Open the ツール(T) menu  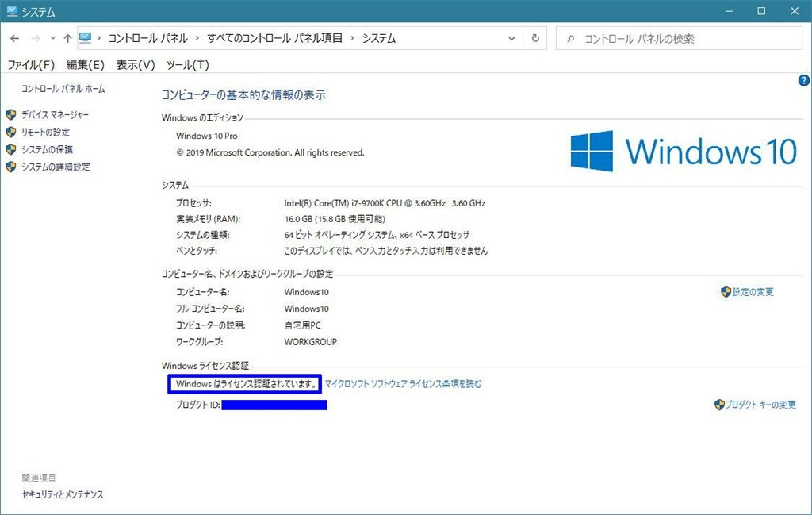pyautogui.click(x=187, y=65)
